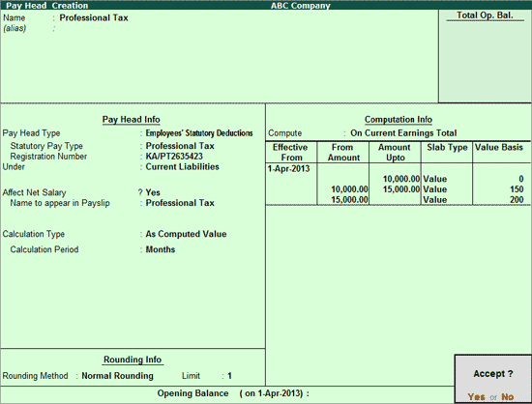Click the Total Op. Bal. heading
The height and width of the screenshot is (404, 532).
[485, 15]
